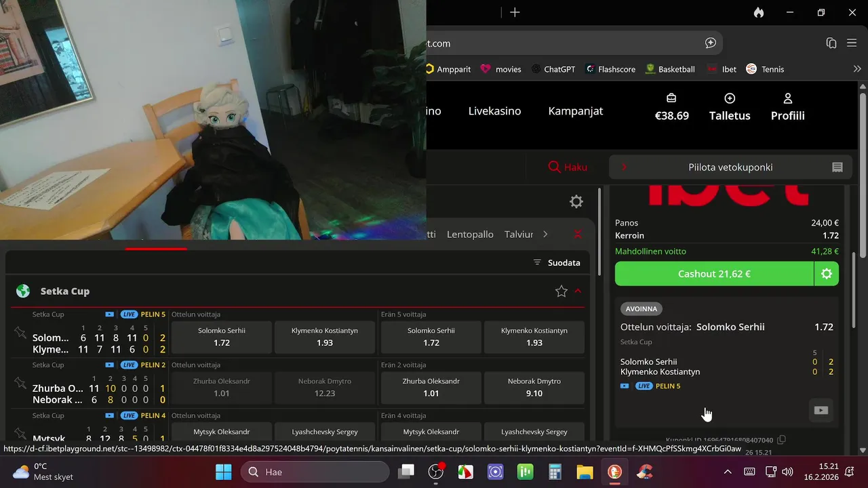
Task: Bet Solomko Serhii 1.72 set 5 winner
Action: [431, 337]
